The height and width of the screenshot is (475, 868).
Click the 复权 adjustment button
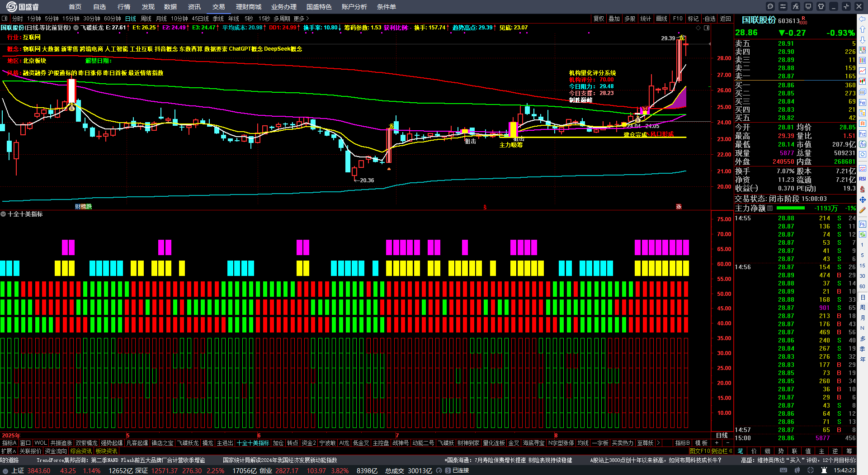[x=599, y=19]
